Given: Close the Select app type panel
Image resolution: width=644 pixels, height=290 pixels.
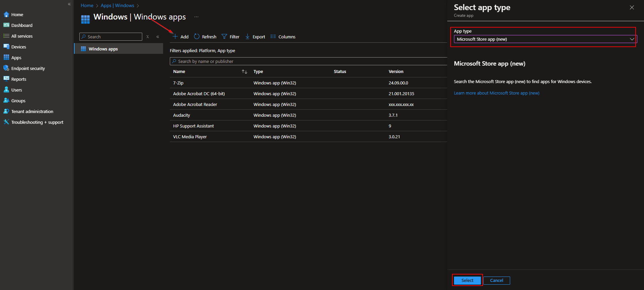Looking at the screenshot, I should point(632,7).
